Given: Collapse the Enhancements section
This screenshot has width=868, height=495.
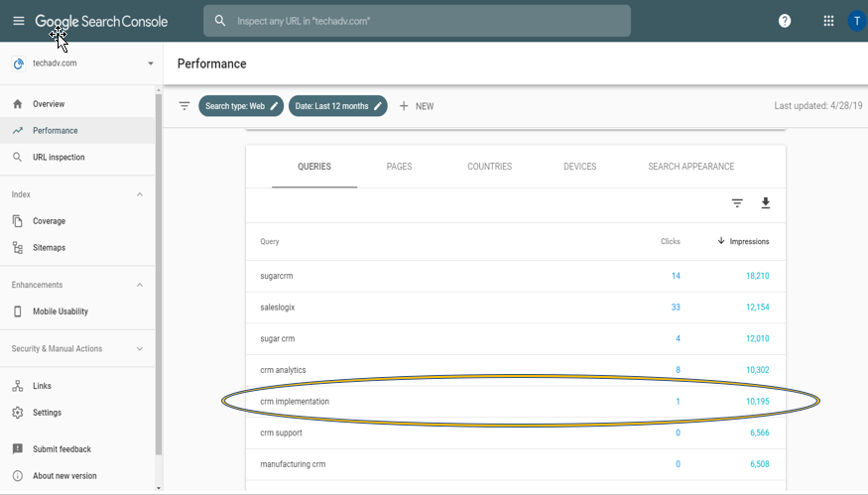Looking at the screenshot, I should (139, 286).
